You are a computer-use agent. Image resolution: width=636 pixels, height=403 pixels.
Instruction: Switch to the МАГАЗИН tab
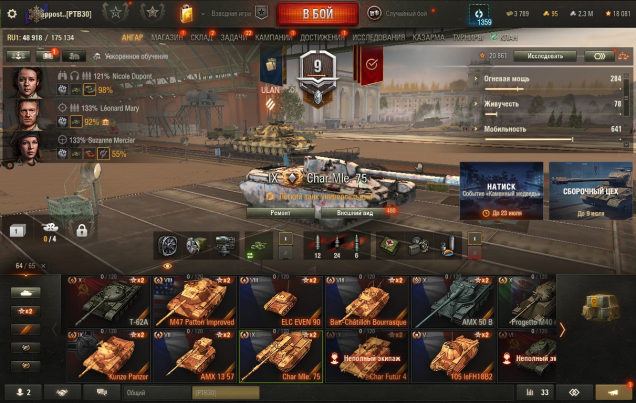(x=167, y=38)
